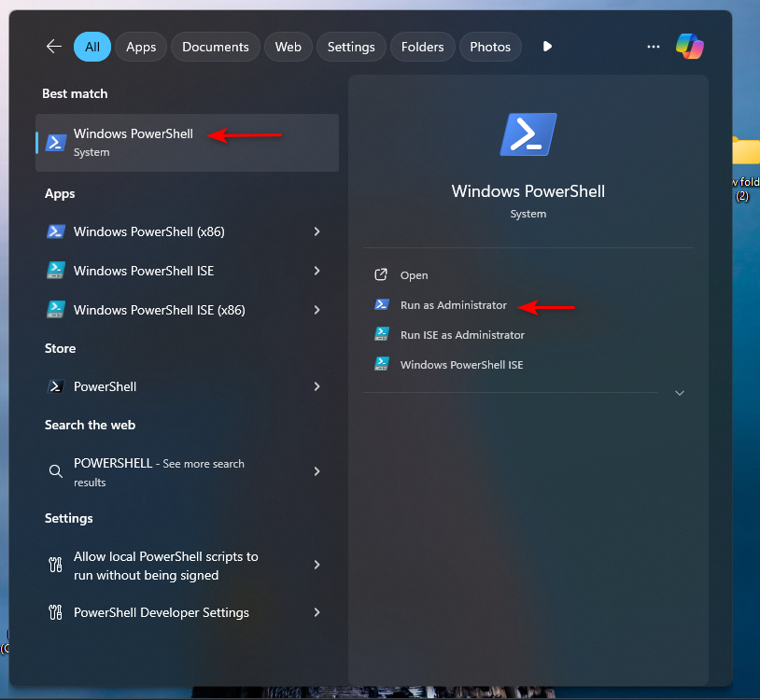Image resolution: width=760 pixels, height=700 pixels.
Task: Open the Copilot icon
Action: 690,47
